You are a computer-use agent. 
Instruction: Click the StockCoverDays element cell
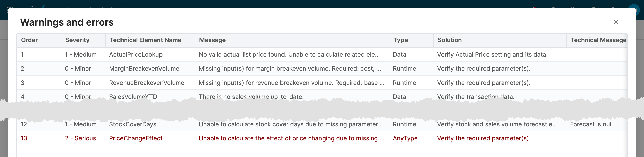[x=133, y=124]
